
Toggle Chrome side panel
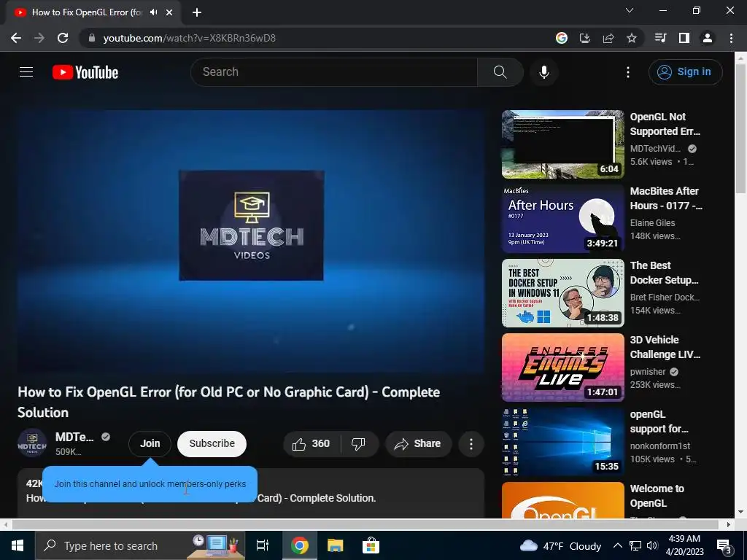(684, 38)
